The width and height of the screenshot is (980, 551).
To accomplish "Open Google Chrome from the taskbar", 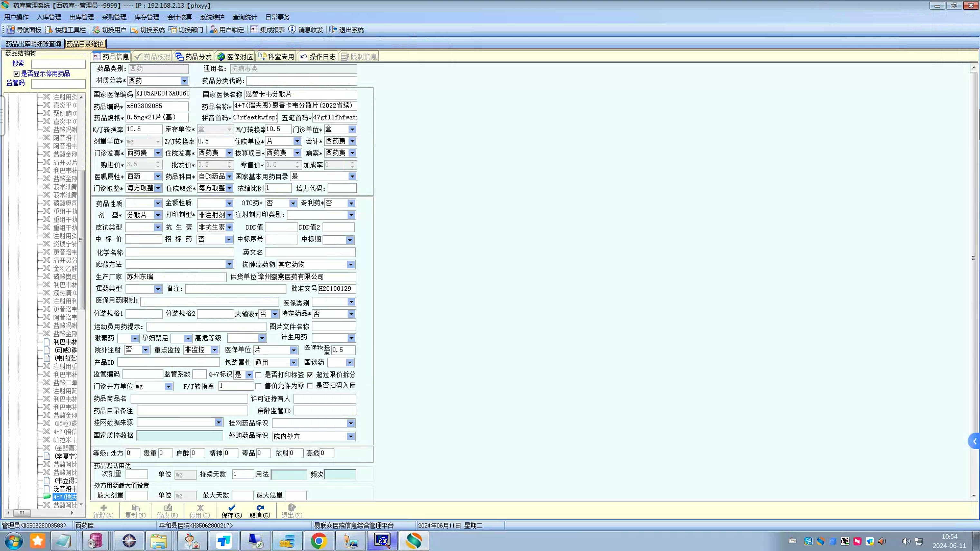I will (319, 541).
